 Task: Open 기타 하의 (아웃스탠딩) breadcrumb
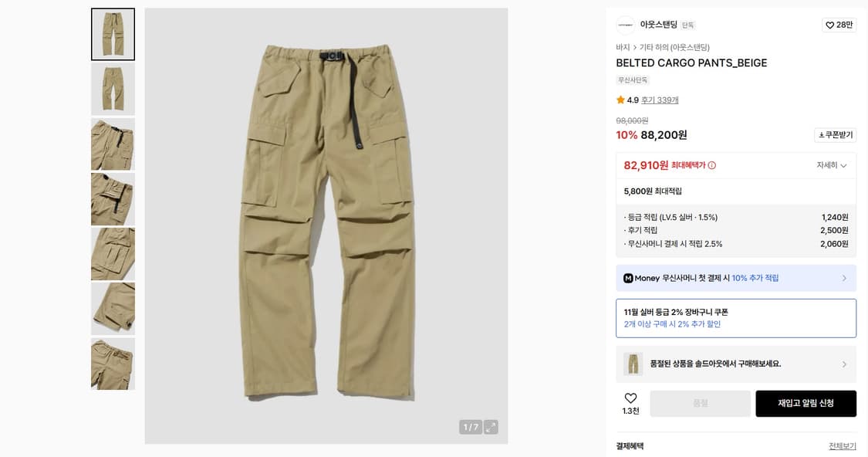(x=674, y=48)
